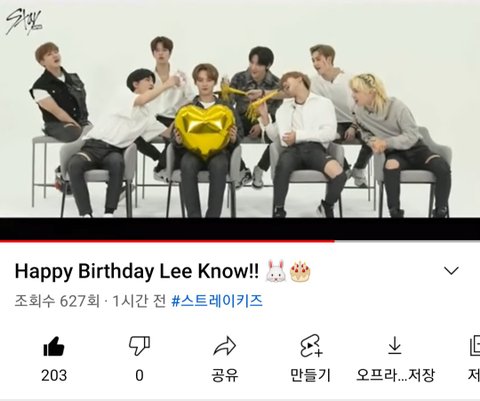Image resolution: width=480 pixels, height=401 pixels.
Task: Open the #스트레이키즈 hashtag link
Action: tap(217, 301)
